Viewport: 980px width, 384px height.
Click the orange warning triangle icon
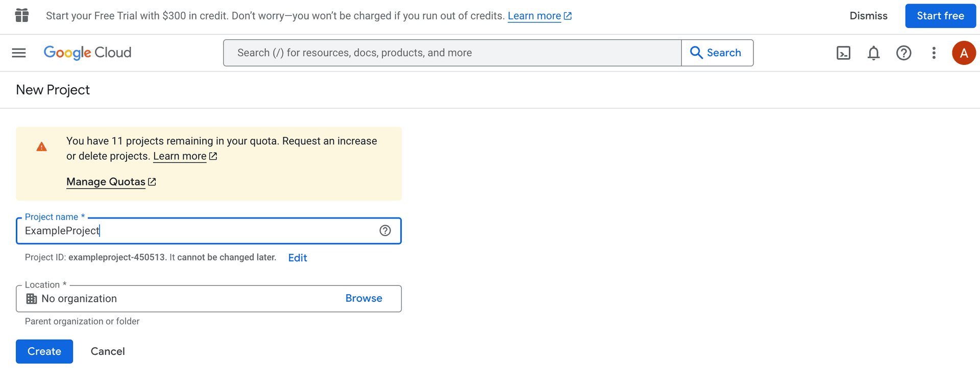(x=42, y=147)
